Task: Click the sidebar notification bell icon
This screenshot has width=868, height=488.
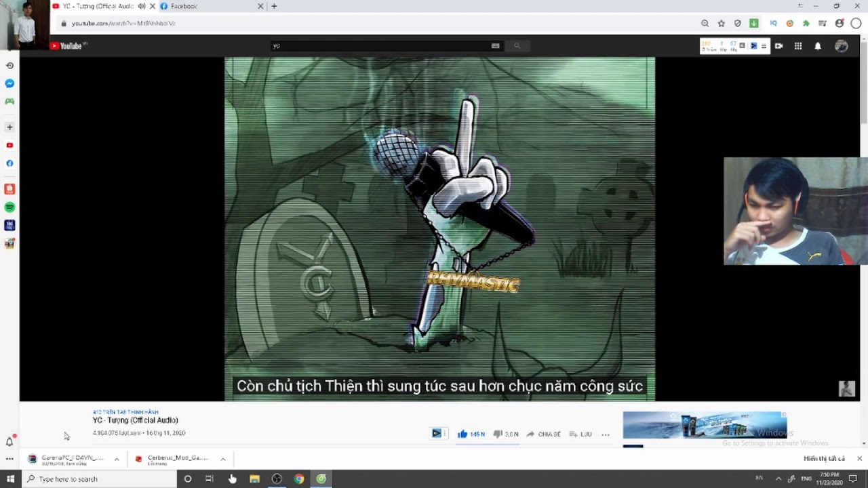Action: tap(9, 441)
